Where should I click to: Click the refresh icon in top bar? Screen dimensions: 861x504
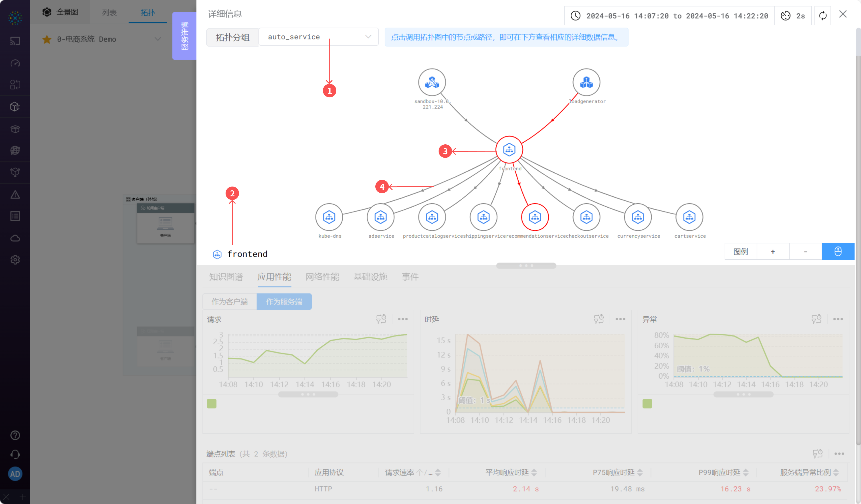click(x=823, y=16)
